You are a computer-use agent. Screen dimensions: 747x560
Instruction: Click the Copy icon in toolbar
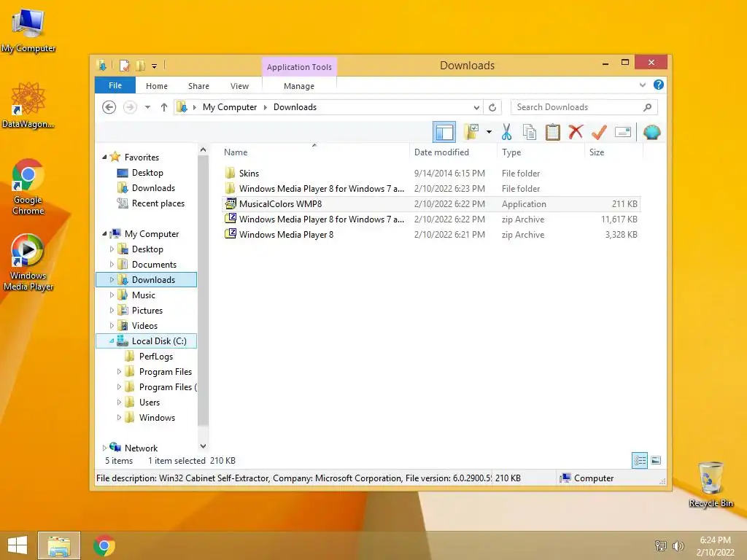point(530,132)
